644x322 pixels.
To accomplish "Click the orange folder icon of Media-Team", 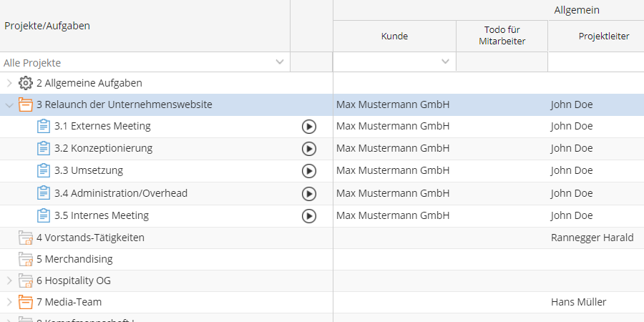I will coord(26,302).
